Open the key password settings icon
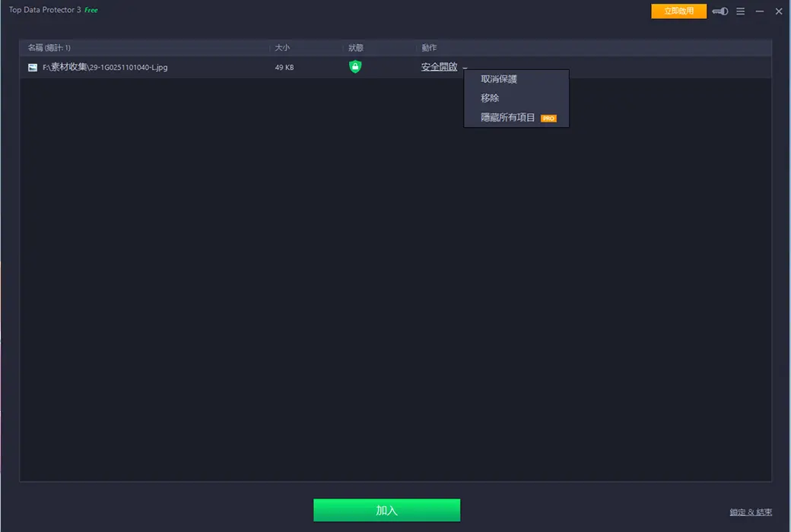This screenshot has width=791, height=532. [x=720, y=11]
